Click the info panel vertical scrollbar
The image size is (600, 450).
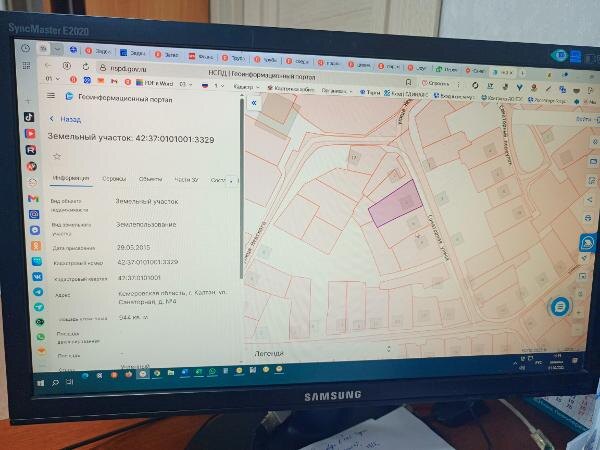click(x=242, y=188)
